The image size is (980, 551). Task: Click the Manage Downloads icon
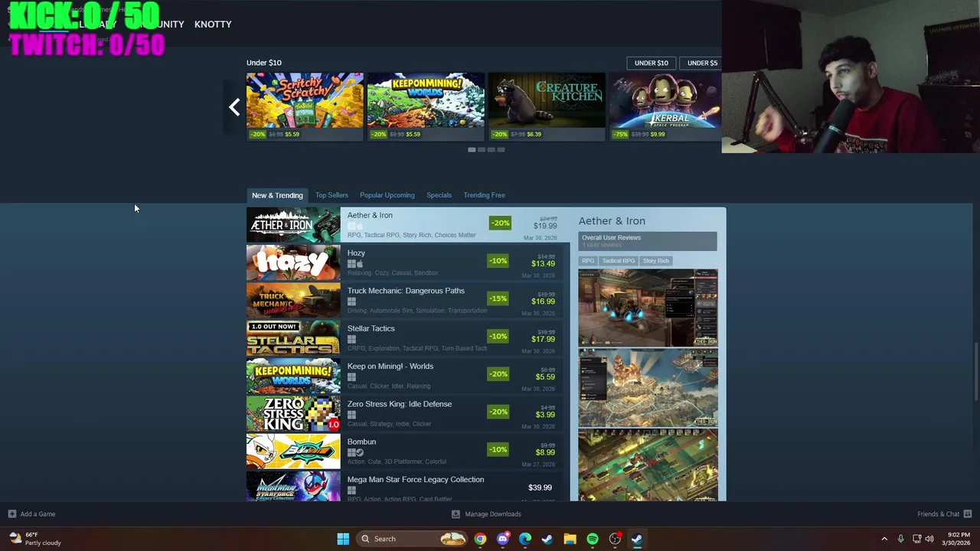point(456,514)
